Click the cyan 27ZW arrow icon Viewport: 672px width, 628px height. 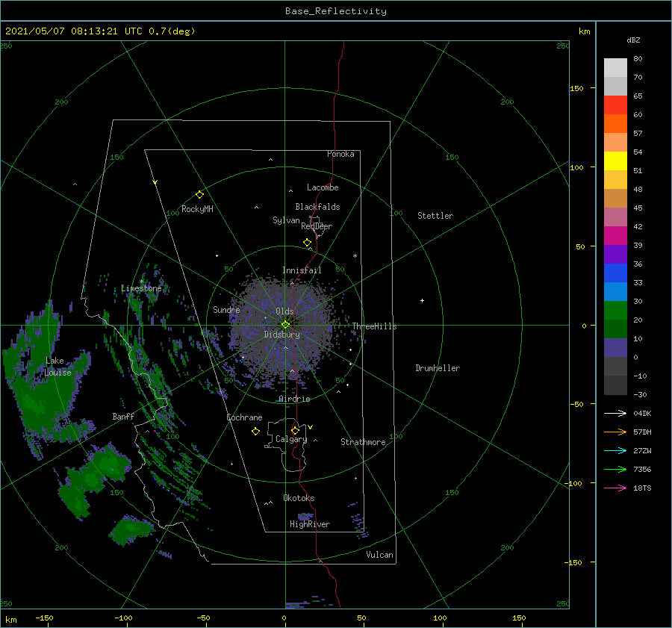pos(615,451)
